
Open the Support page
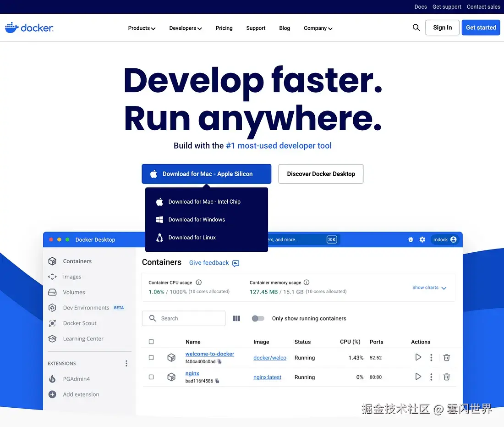tap(256, 28)
